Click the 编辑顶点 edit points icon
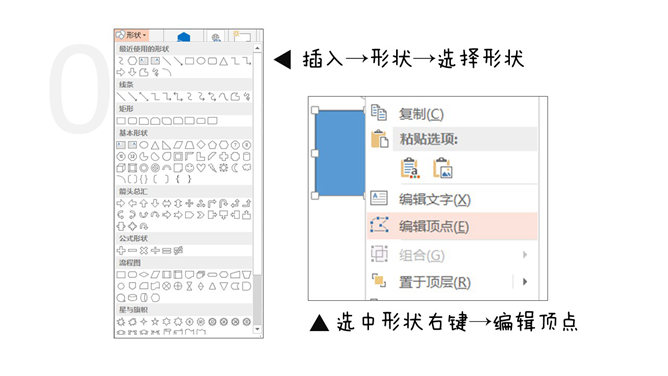The image size is (668, 376). point(379,225)
